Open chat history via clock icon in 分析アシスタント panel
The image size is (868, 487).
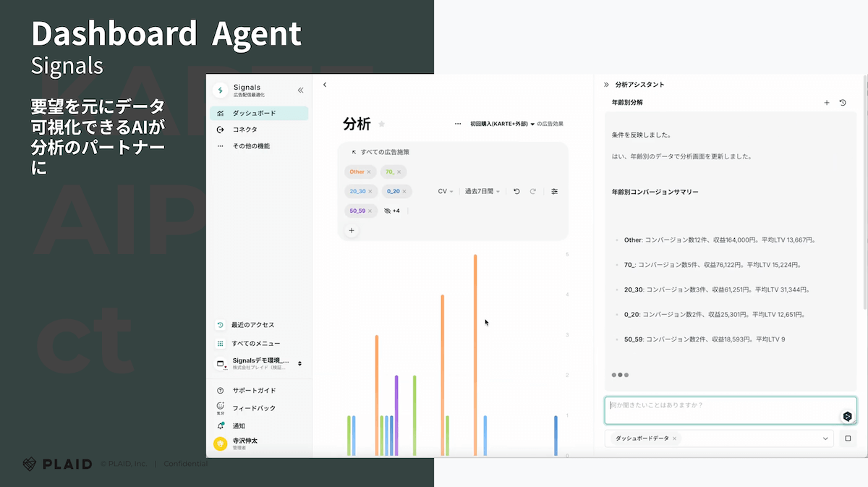coord(843,103)
